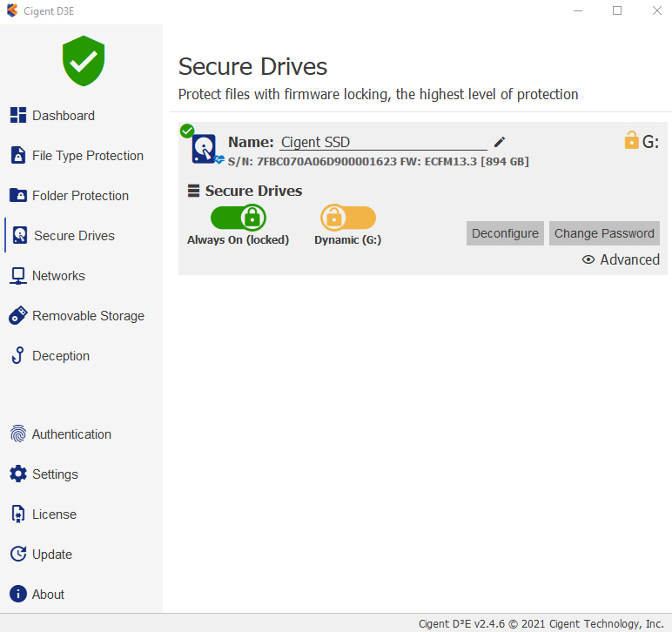Minimize the Cigent D3E window
Image resolution: width=672 pixels, height=632 pixels.
[x=578, y=10]
